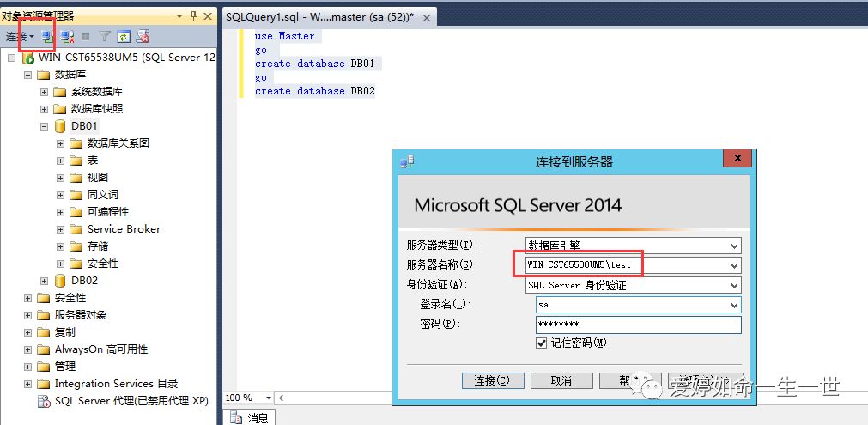Expand the 系统数据库 folder
868x425 pixels.
(x=45, y=92)
